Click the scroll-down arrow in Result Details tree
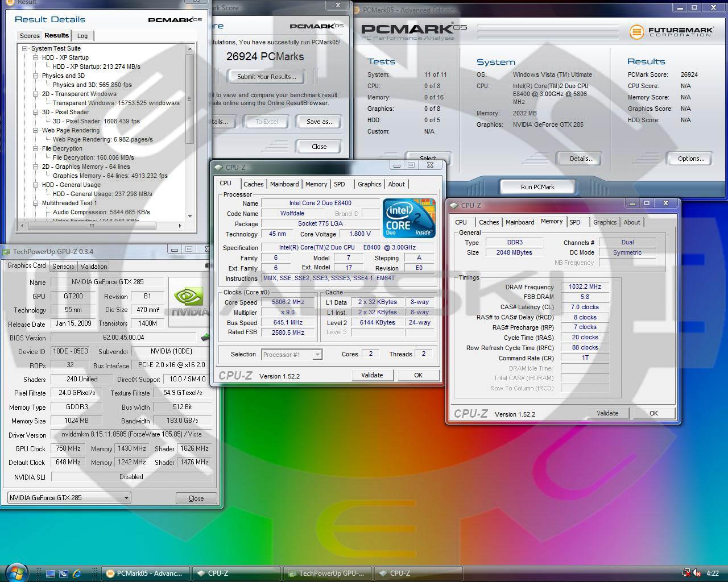Screen dimensions: 728x582 [190, 216]
